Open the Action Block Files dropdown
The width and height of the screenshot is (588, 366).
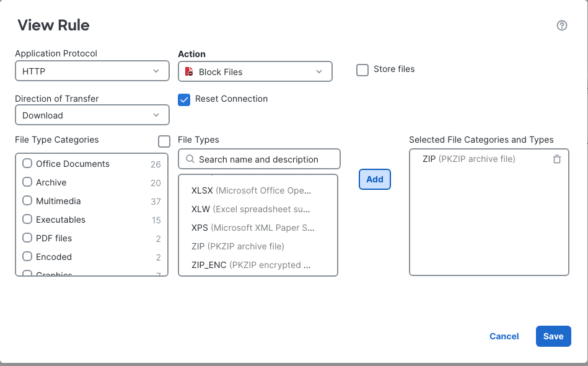pyautogui.click(x=255, y=71)
